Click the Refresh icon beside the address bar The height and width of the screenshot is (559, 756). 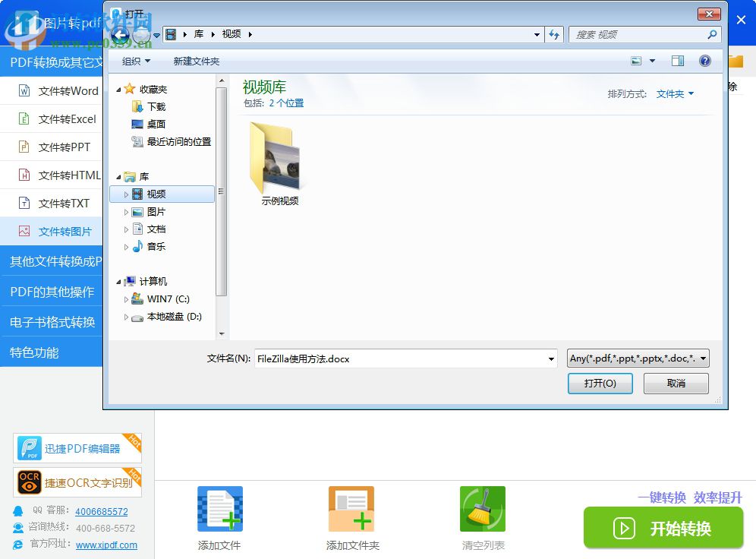tap(554, 34)
